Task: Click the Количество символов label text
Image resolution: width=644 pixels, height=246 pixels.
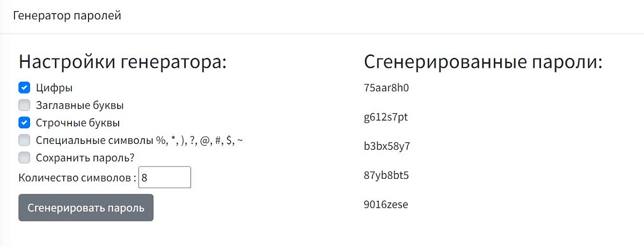Action: click(x=77, y=178)
